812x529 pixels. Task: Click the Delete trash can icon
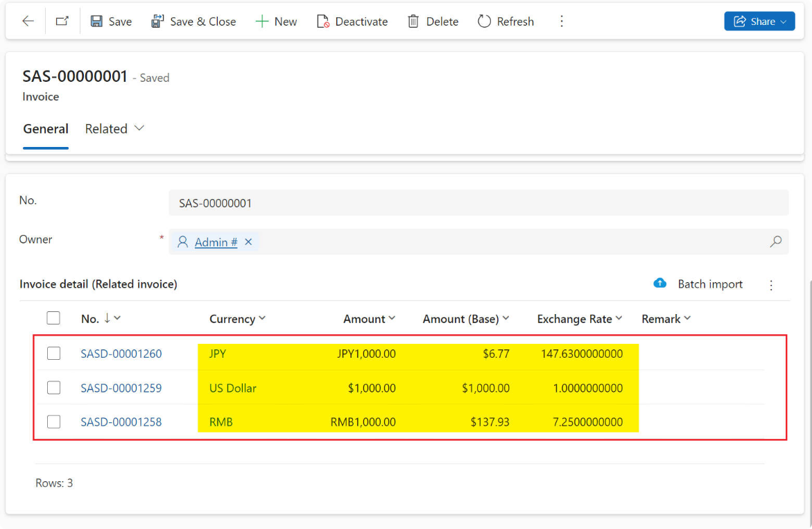click(413, 21)
